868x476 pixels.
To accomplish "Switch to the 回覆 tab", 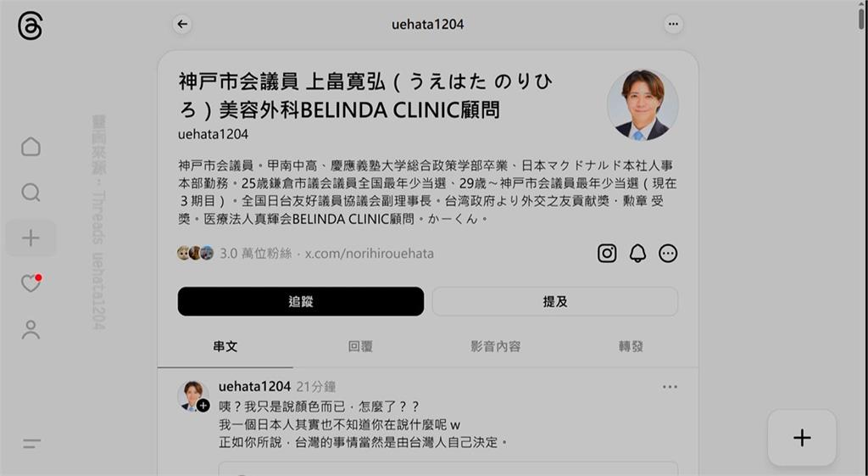I will (x=360, y=347).
